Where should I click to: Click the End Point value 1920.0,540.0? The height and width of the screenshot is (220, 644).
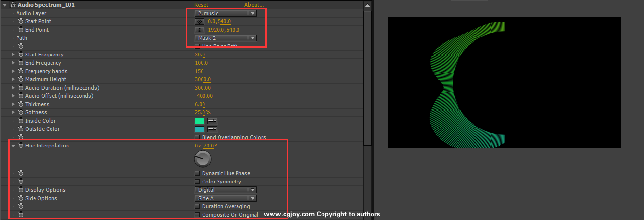(x=224, y=30)
